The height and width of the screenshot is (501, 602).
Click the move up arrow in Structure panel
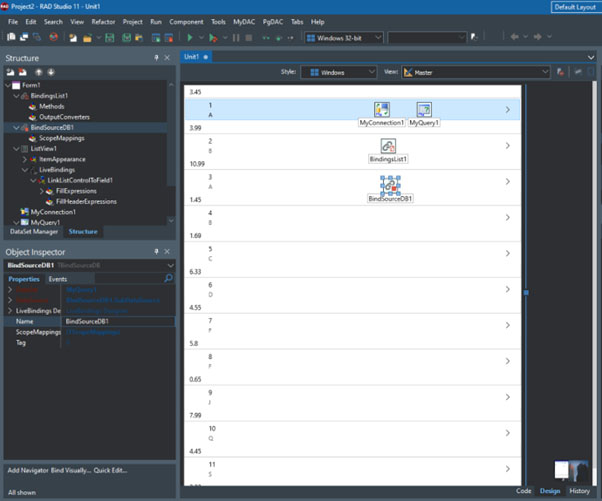pyautogui.click(x=38, y=72)
